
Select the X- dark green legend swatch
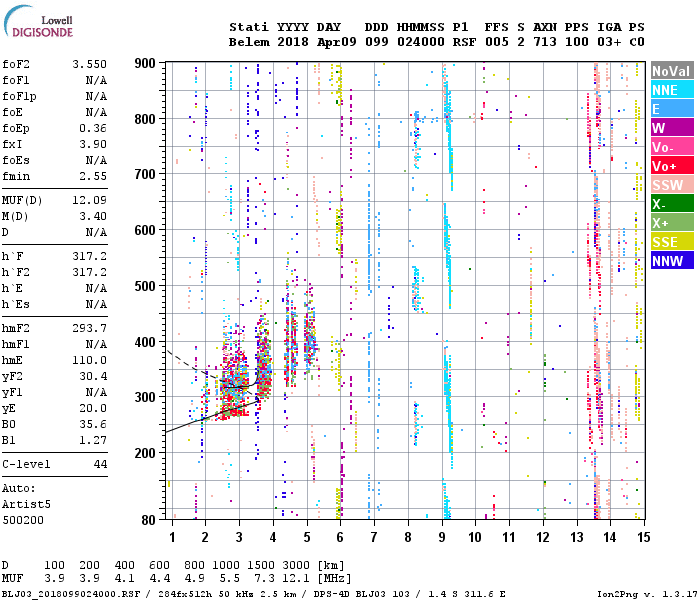672,204
